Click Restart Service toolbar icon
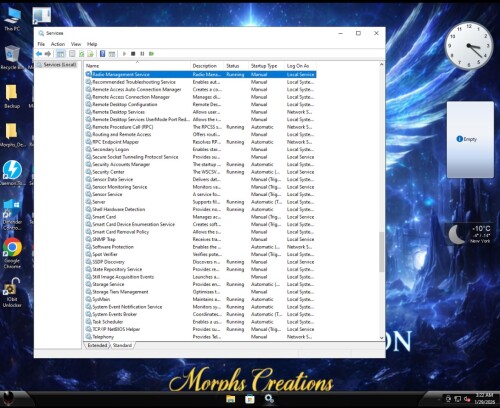 [x=152, y=54]
